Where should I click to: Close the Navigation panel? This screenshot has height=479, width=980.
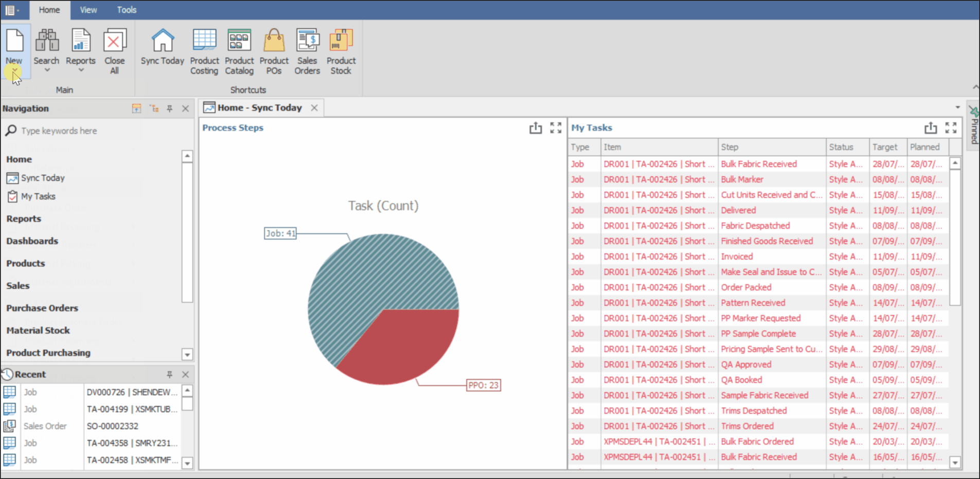pyautogui.click(x=186, y=108)
